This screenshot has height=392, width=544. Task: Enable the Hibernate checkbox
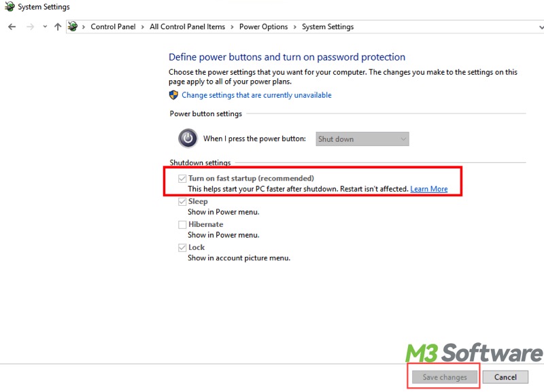pos(182,225)
